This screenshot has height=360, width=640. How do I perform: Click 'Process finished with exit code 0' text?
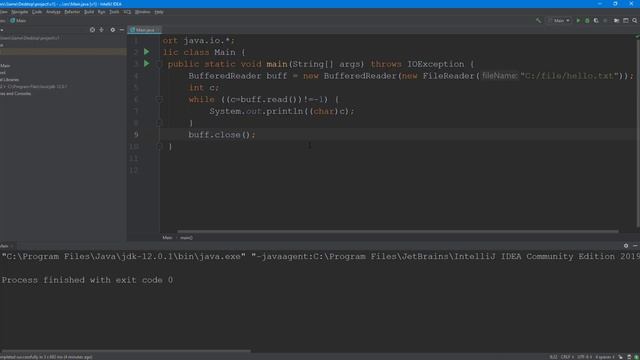click(x=87, y=280)
